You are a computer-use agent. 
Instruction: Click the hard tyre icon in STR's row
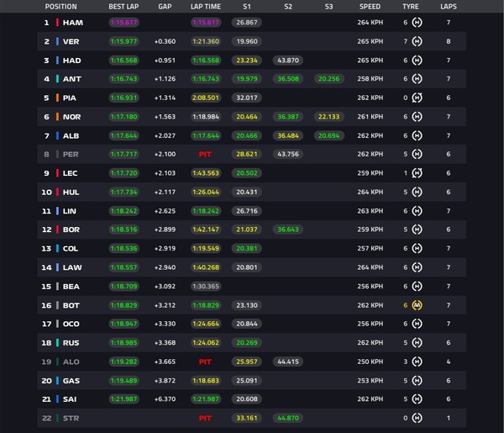pyautogui.click(x=417, y=418)
